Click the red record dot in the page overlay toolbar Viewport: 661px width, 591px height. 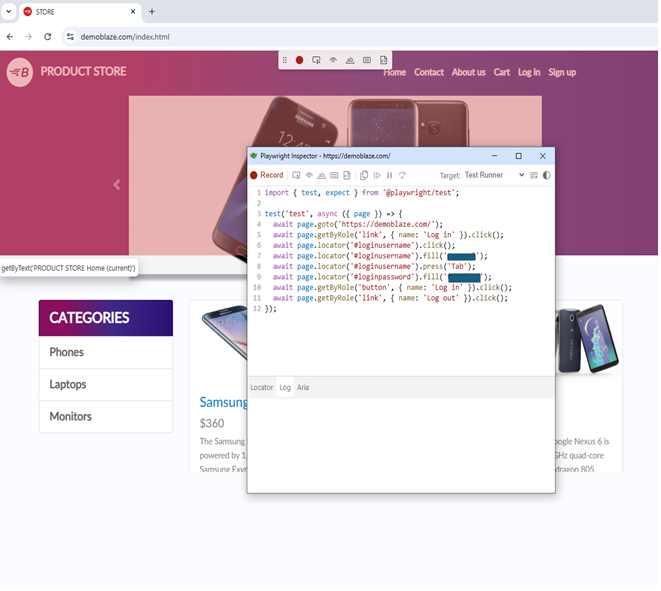click(299, 60)
